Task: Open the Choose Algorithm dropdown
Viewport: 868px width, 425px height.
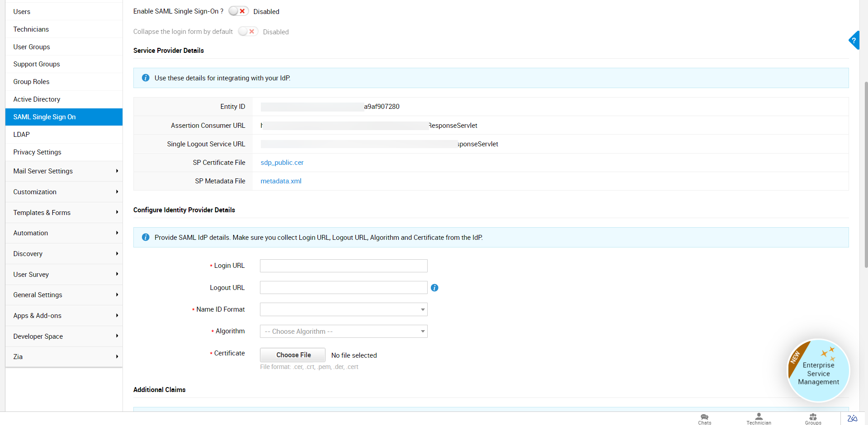Action: 344,332
